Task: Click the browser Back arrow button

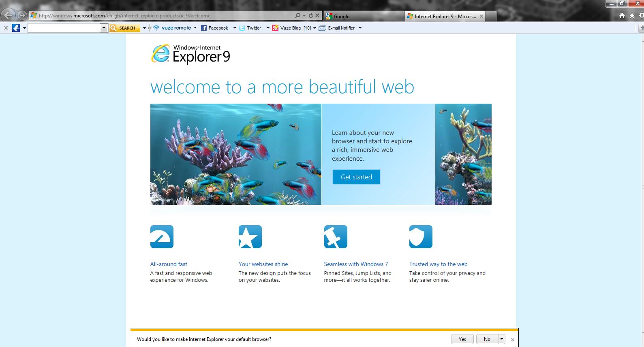Action: point(8,16)
